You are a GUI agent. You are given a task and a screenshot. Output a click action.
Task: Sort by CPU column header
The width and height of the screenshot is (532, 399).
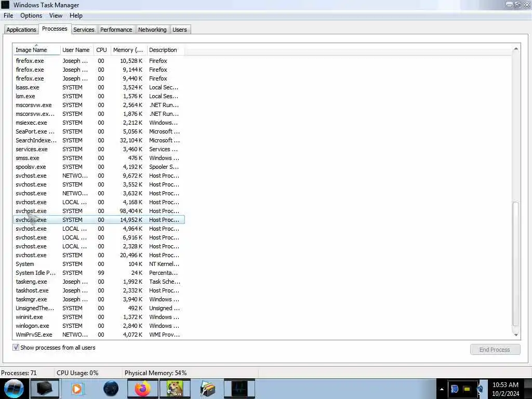pyautogui.click(x=102, y=50)
